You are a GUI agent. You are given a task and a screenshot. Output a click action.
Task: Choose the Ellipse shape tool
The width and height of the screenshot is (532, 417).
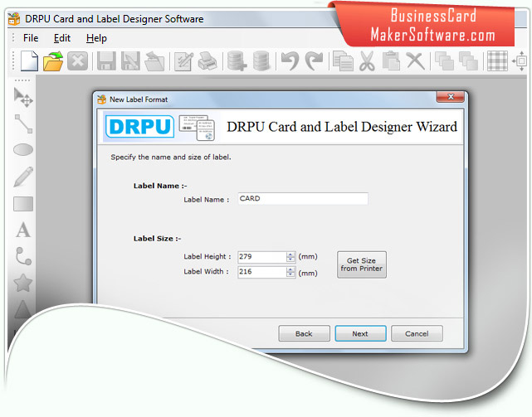(x=23, y=149)
